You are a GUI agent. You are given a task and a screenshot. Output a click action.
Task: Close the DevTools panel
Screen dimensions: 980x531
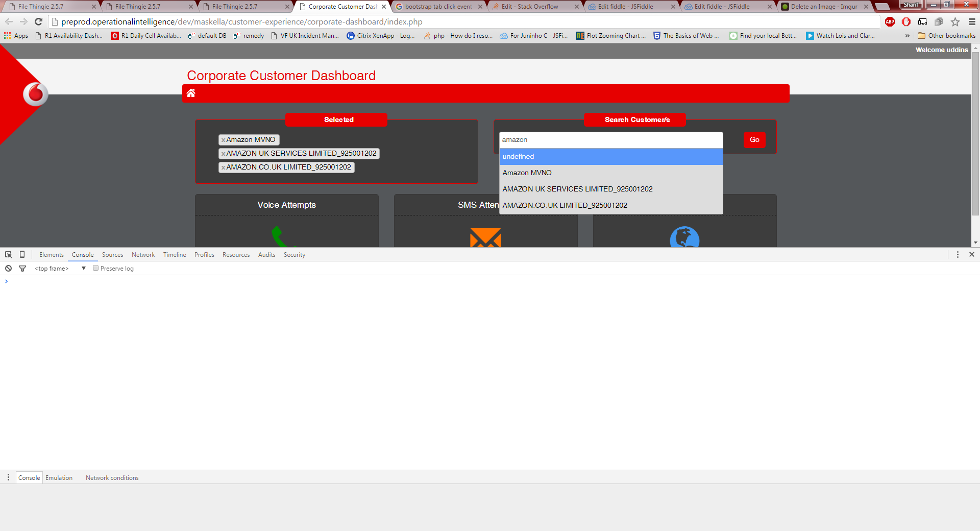972,255
